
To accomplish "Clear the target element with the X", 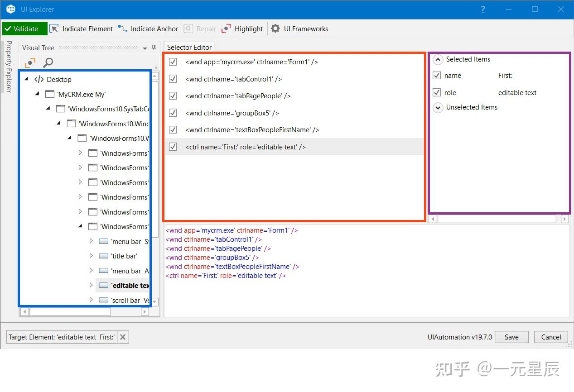I will [x=123, y=337].
